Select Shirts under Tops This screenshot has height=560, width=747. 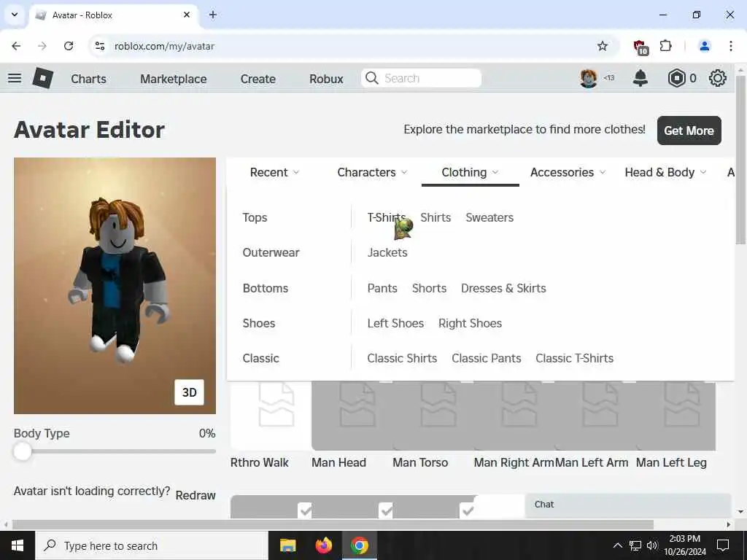click(436, 217)
